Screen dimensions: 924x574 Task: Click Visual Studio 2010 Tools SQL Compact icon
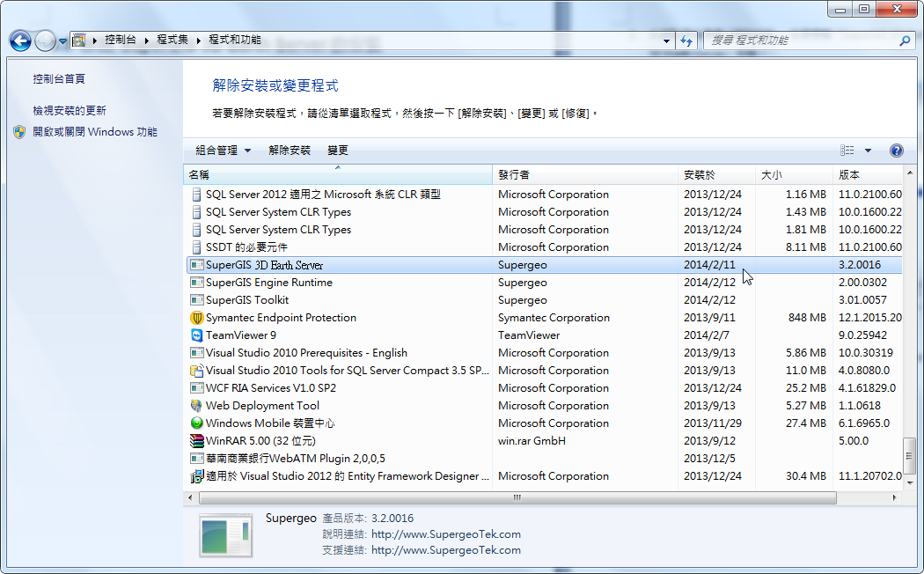197,371
